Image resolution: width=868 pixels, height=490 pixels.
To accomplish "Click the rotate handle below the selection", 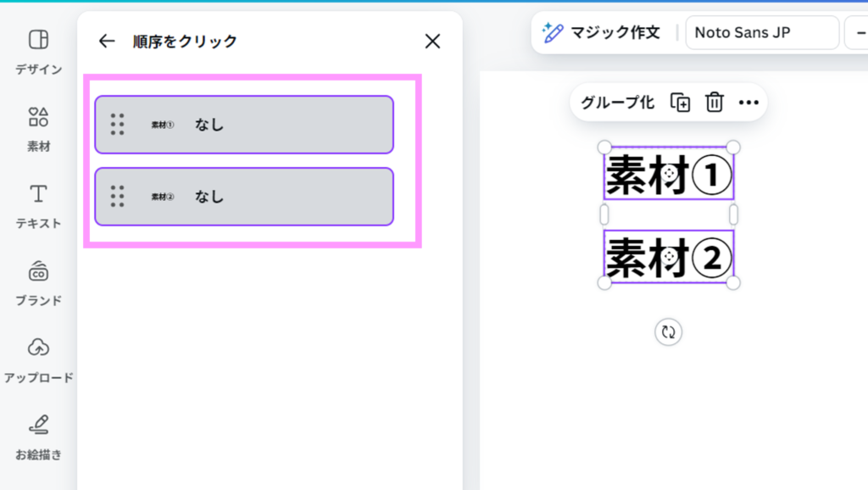I will click(668, 331).
